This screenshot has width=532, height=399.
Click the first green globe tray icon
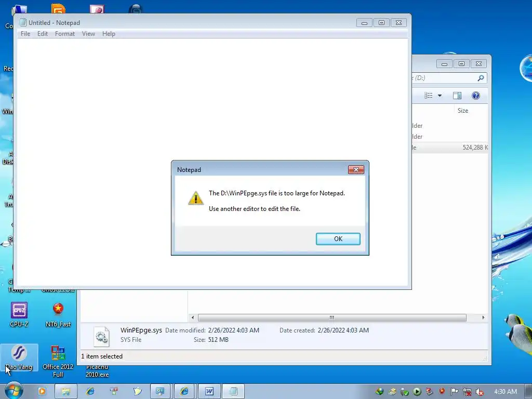[380, 392]
